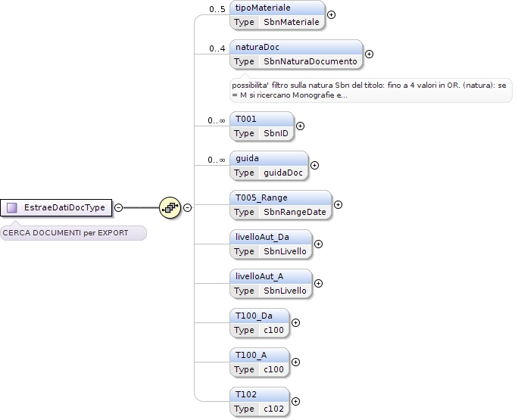Click the Type label under T102
Viewport: 518px width, 420px height.
pyautogui.click(x=244, y=409)
